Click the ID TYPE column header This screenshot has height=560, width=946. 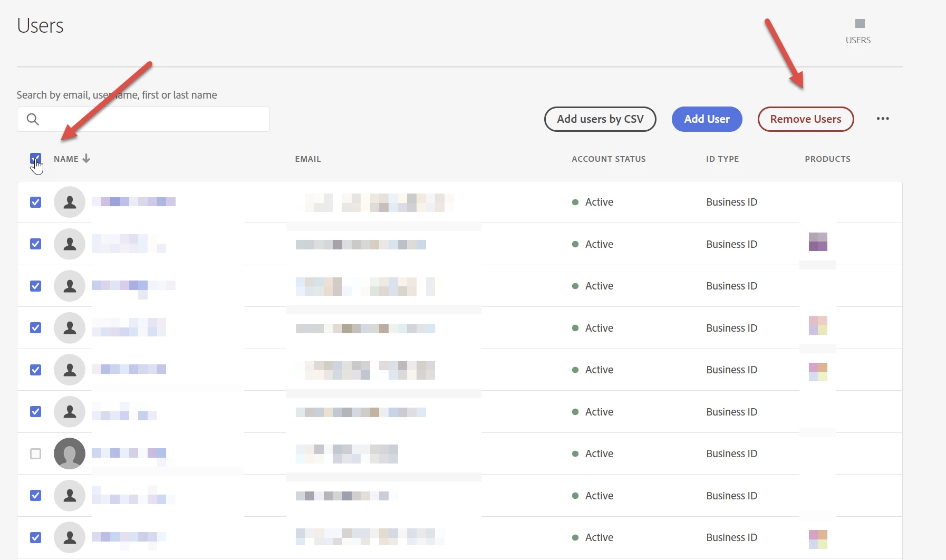(722, 159)
